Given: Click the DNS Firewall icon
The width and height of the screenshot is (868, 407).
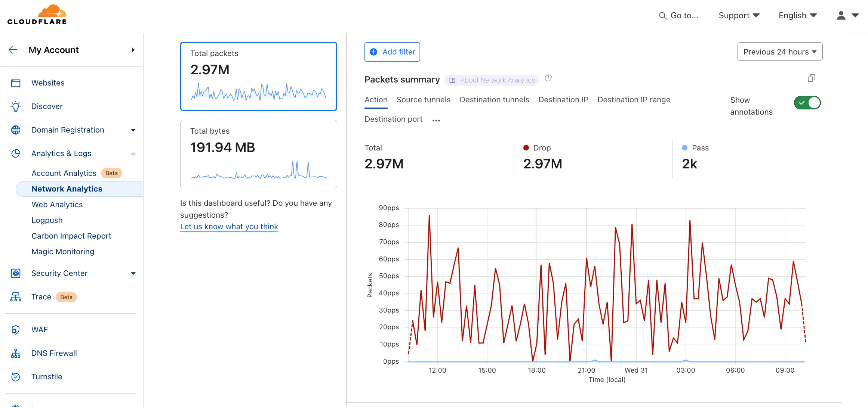Looking at the screenshot, I should pos(15,353).
